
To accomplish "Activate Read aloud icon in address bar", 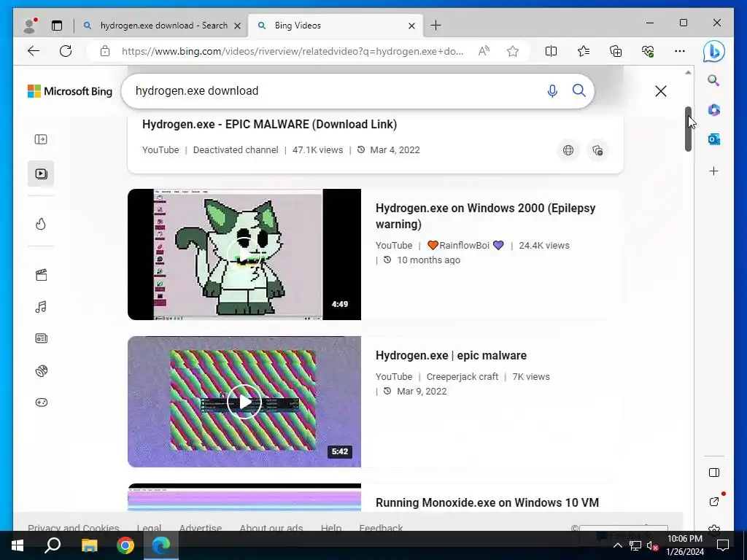I will (484, 52).
